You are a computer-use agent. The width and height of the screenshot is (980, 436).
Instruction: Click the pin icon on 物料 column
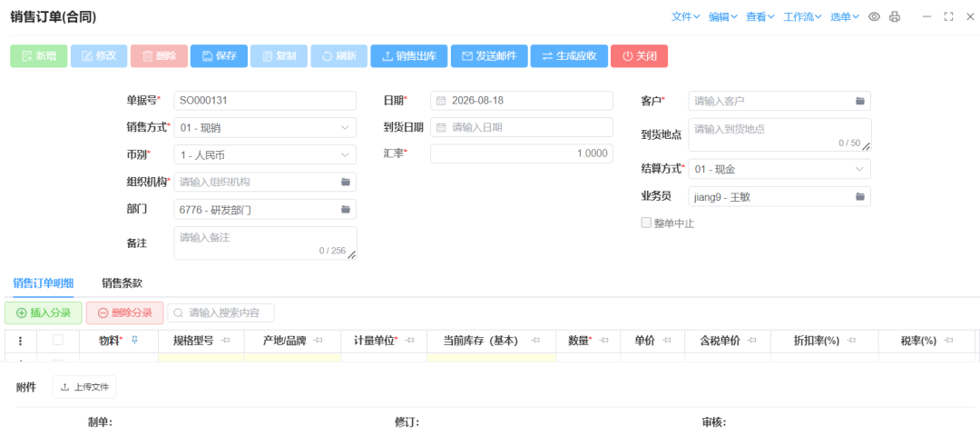(134, 341)
